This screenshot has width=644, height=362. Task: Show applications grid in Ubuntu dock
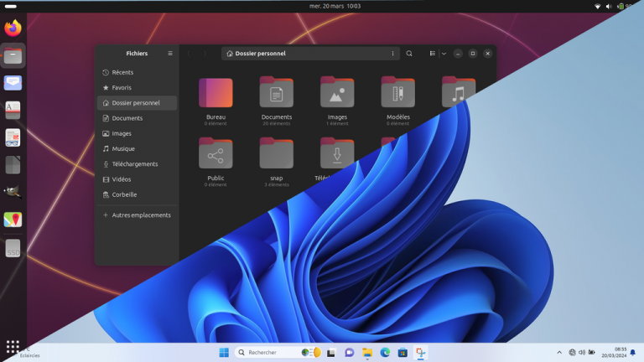point(13,346)
